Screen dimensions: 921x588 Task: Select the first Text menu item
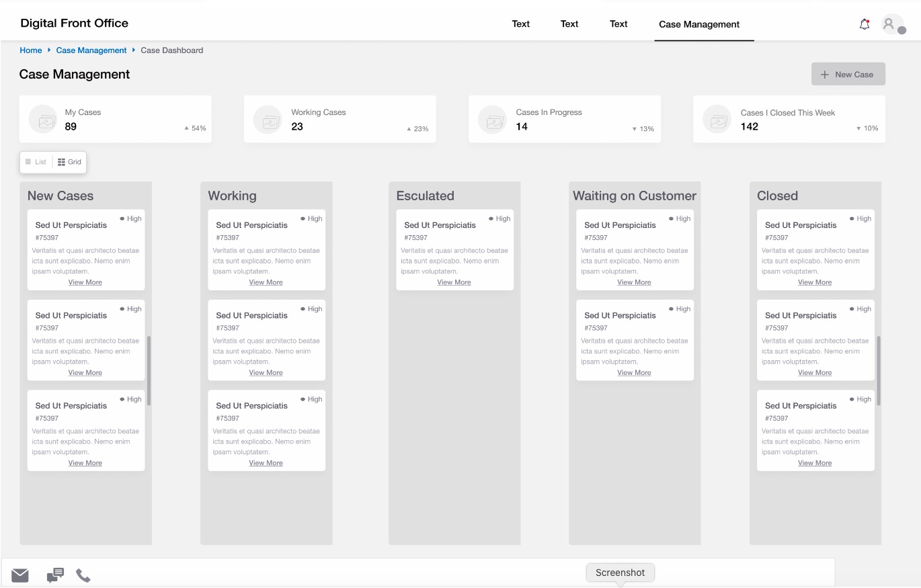[x=520, y=24]
